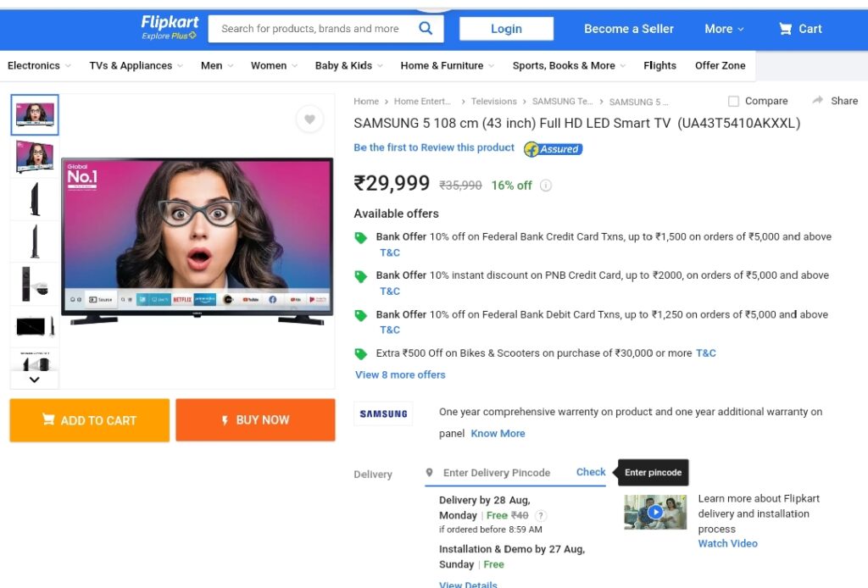Click the search magnifier icon
Screen dimensions: 868x588
point(426,28)
